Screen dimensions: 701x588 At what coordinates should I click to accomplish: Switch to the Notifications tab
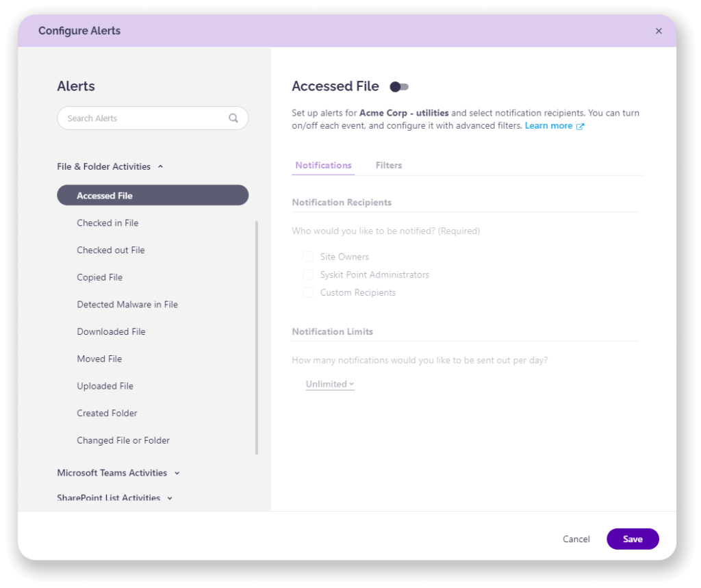click(322, 165)
